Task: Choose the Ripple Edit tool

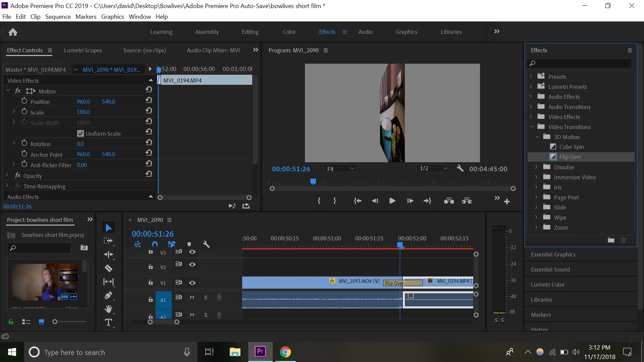Action: (108, 254)
